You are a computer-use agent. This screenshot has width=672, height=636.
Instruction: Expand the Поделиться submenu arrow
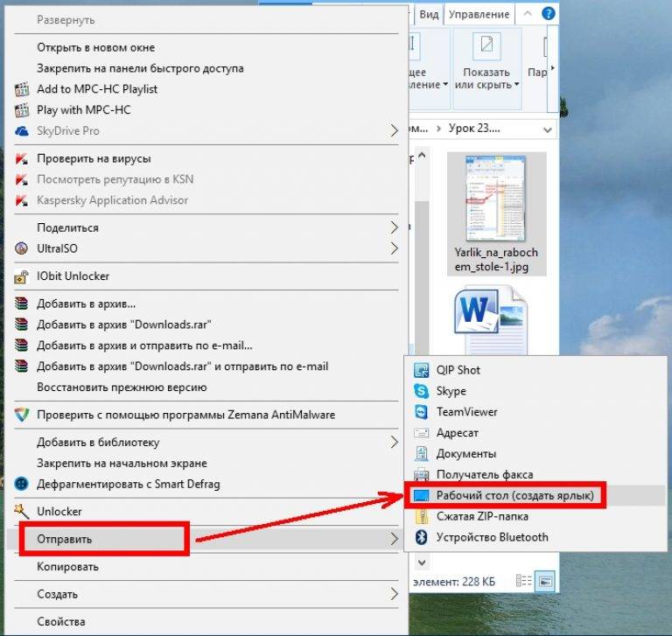pos(394,227)
